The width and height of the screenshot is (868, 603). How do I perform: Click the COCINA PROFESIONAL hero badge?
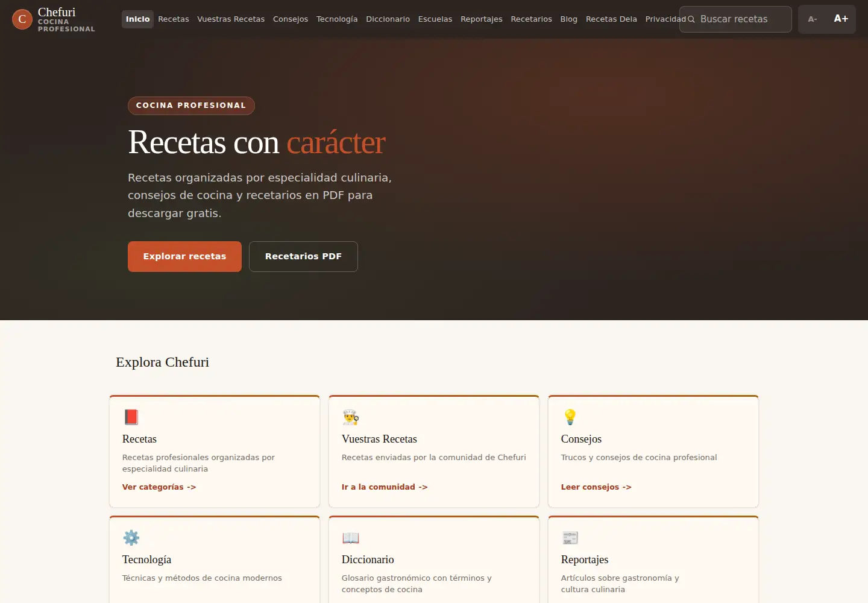tap(191, 106)
